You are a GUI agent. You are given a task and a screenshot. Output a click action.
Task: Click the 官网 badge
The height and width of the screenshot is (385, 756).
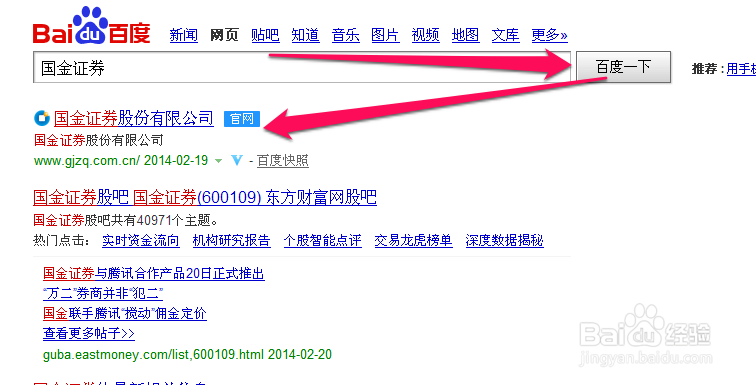pos(242,119)
